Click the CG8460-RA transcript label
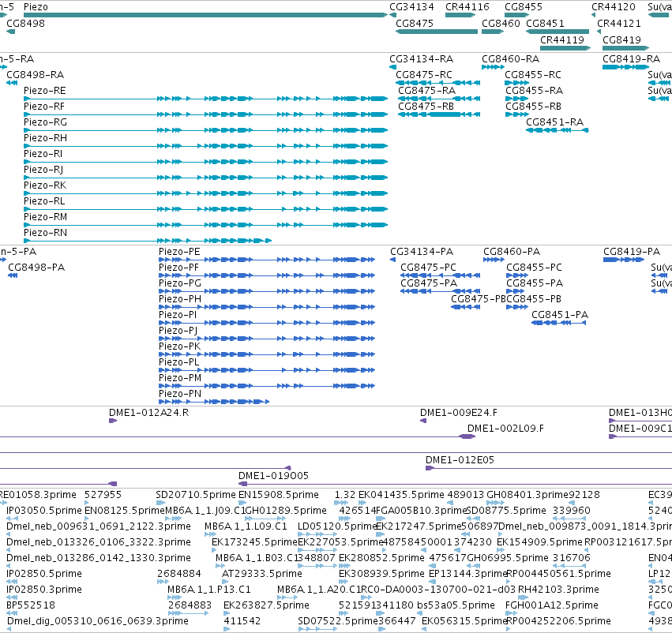Viewport: 672px width, 633px height. coord(510,59)
